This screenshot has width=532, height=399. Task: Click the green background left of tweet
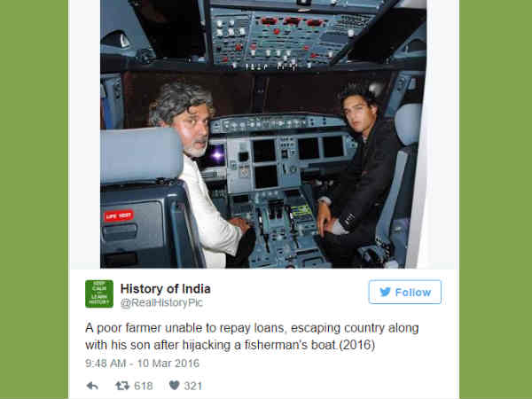pyautogui.click(x=34, y=199)
